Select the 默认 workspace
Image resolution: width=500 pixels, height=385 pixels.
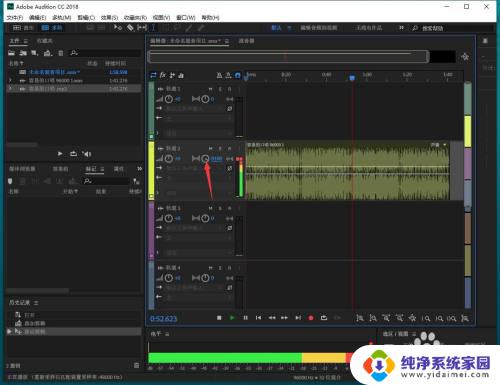[276, 28]
